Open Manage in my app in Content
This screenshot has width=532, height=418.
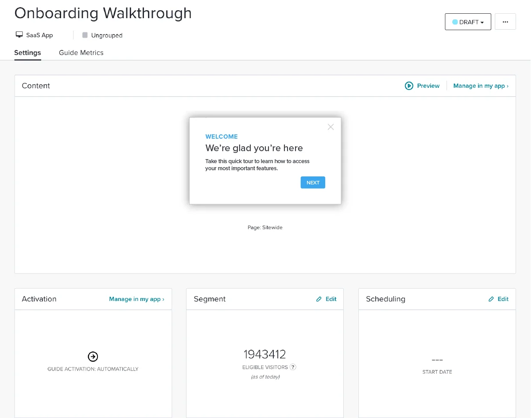point(481,86)
